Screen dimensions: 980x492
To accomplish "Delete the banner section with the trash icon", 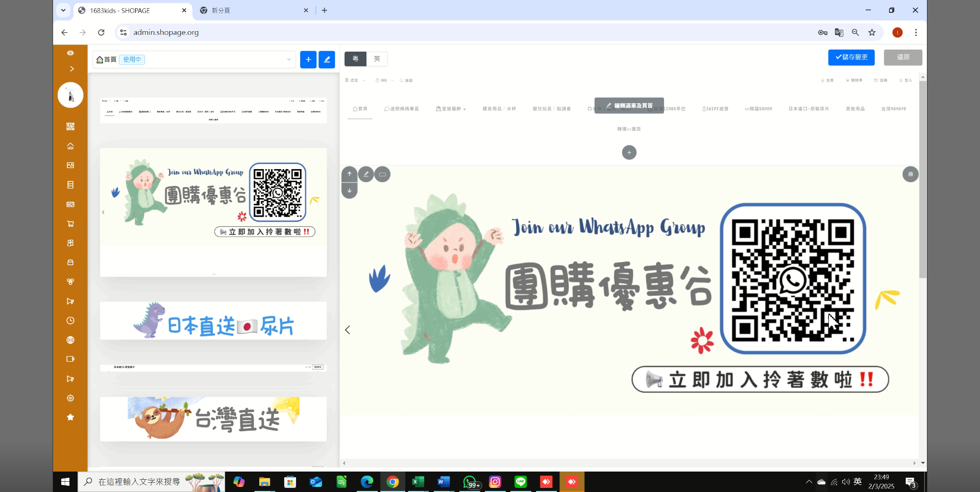I will 911,174.
